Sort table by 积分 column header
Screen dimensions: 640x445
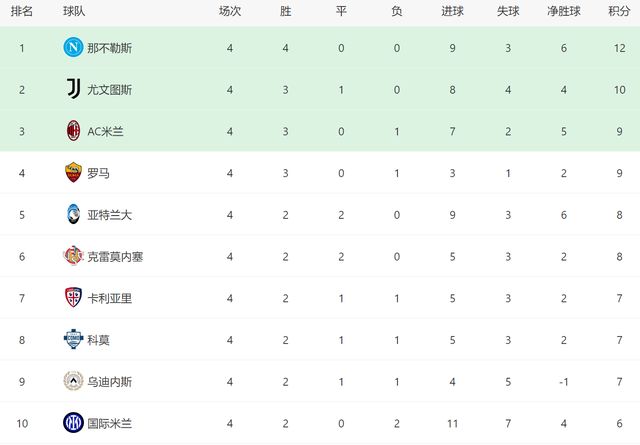tap(618, 12)
